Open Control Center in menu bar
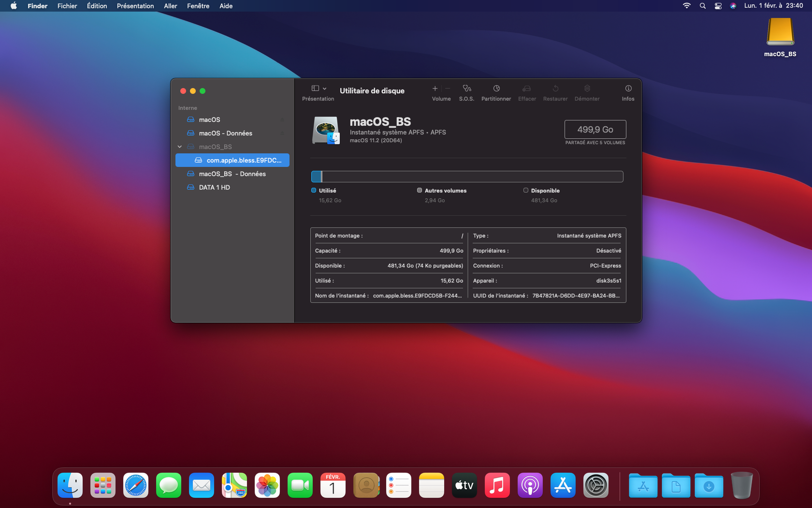The width and height of the screenshot is (812, 508). tap(718, 6)
